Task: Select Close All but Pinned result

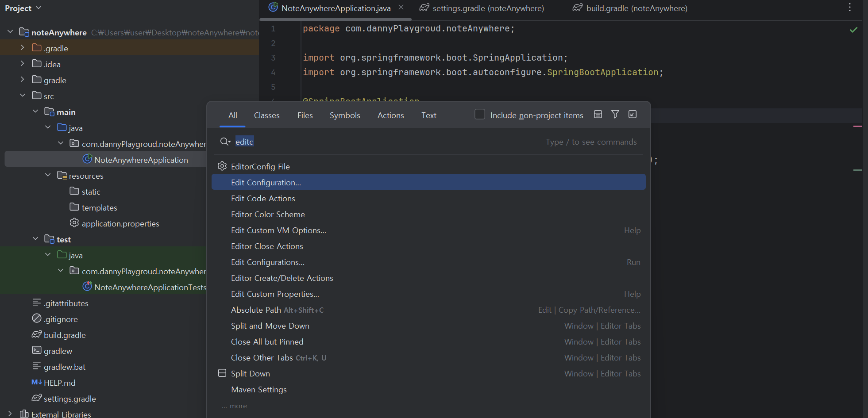Action: (428, 341)
